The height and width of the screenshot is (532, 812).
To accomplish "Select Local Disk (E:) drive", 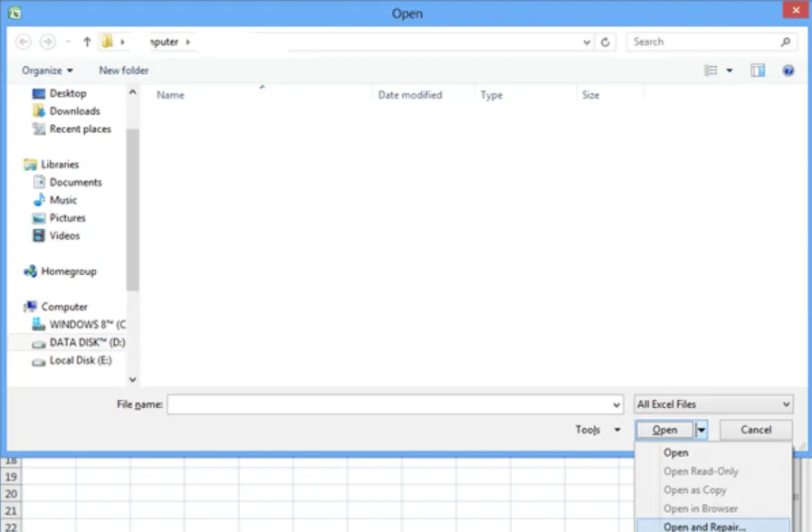I will click(x=81, y=361).
